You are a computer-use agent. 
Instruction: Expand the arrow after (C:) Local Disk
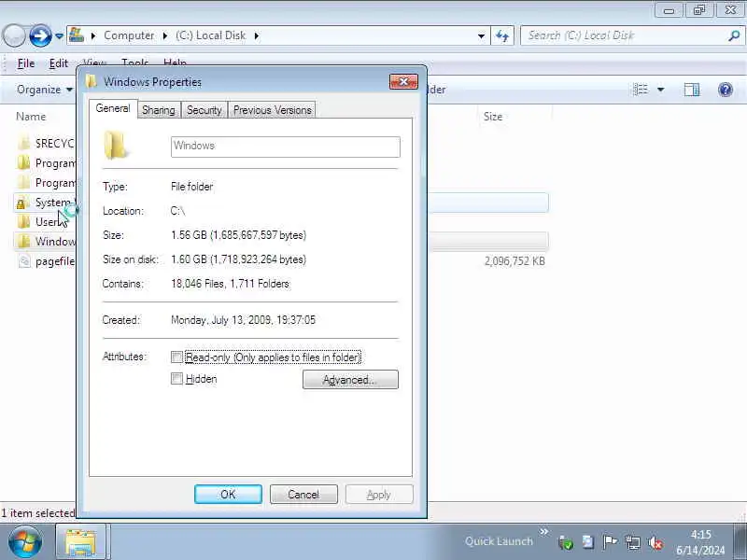click(256, 35)
